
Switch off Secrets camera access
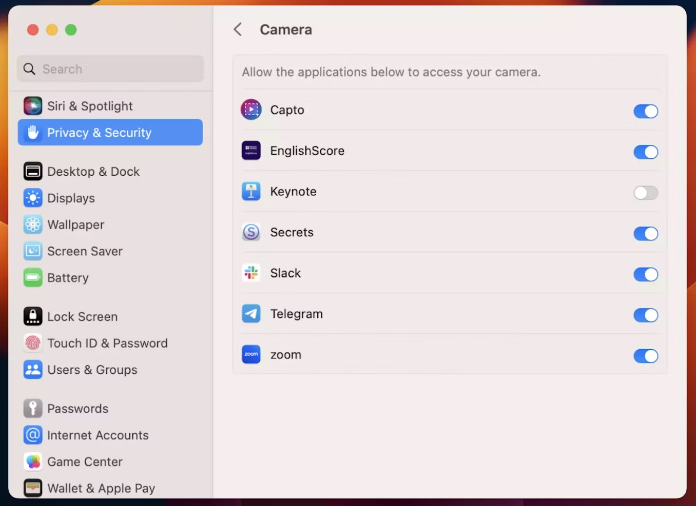[645, 233]
